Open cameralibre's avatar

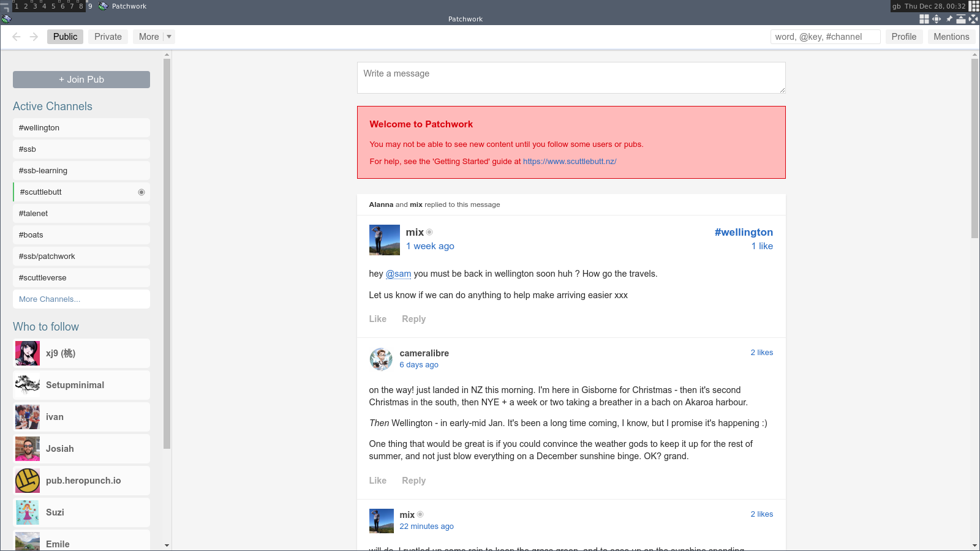coord(381,359)
